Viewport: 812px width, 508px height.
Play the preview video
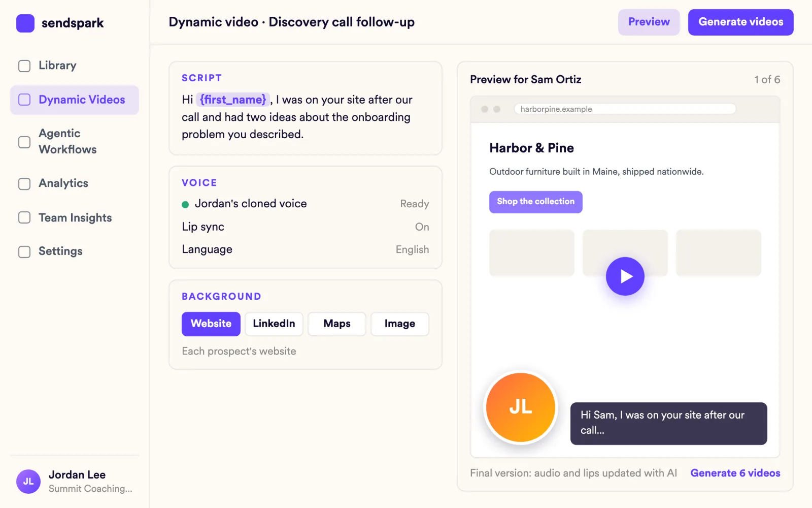pyautogui.click(x=625, y=276)
